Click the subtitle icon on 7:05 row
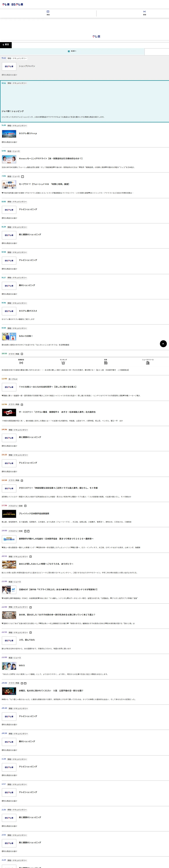 pos(23,176)
